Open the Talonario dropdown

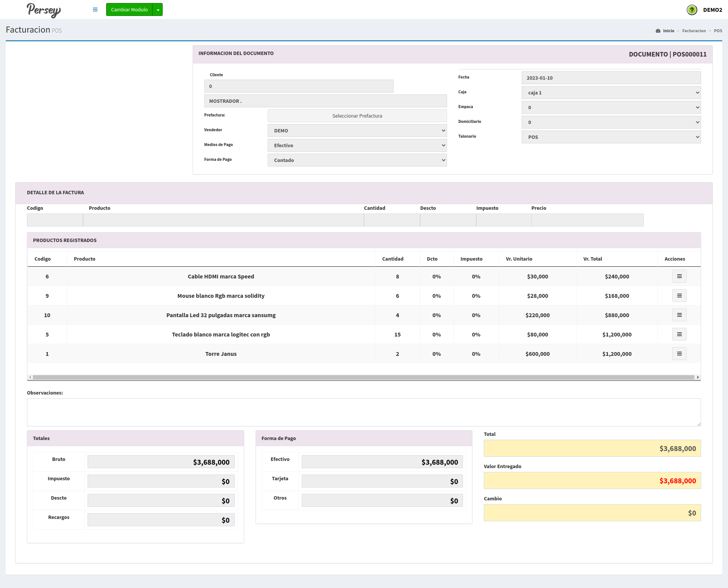[x=611, y=137]
